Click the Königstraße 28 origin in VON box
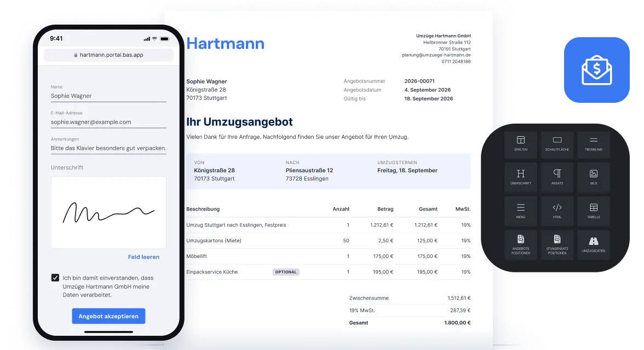The image size is (644, 350). tap(215, 171)
